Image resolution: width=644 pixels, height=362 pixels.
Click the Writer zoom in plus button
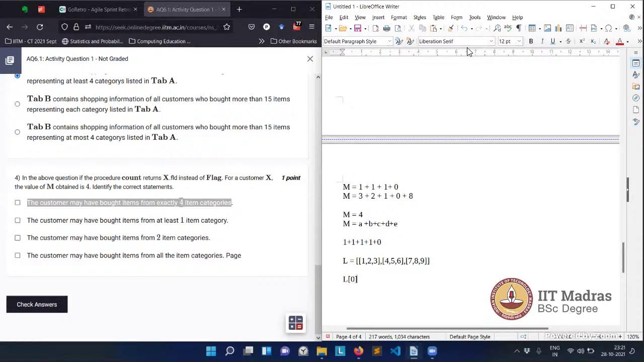620,336
